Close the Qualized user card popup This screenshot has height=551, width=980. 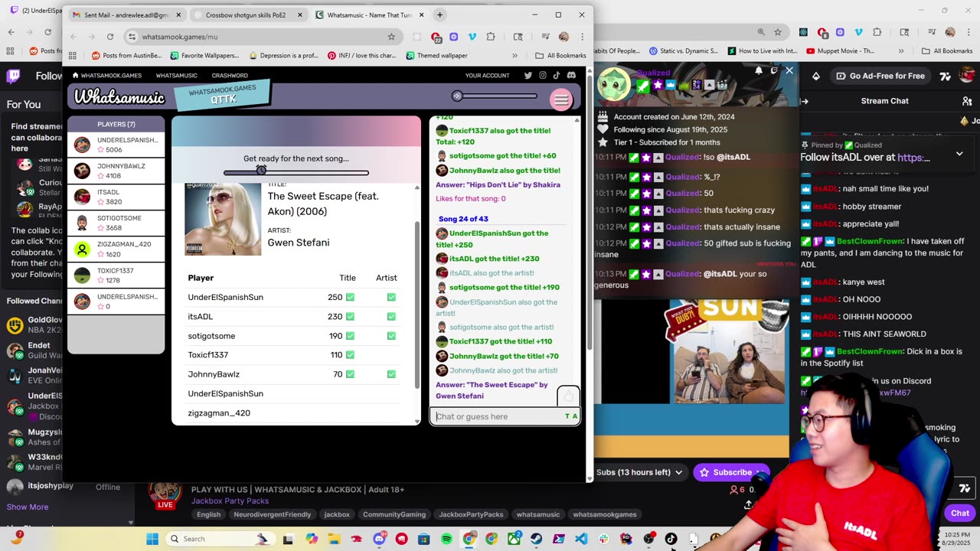coord(789,71)
